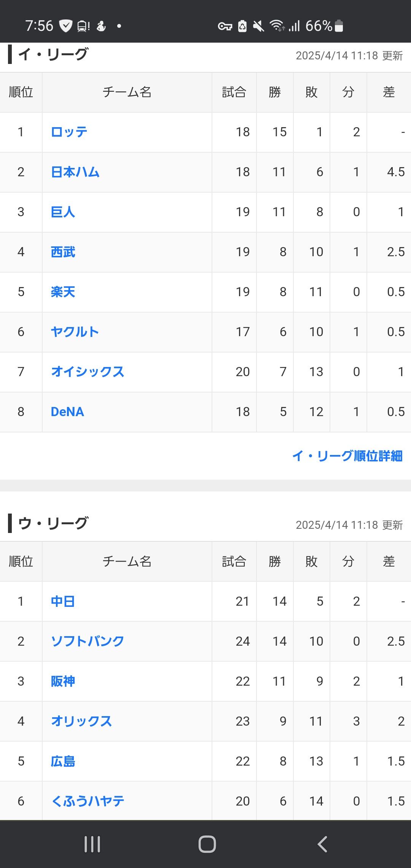
Task: Open the recent apps navigation icon
Action: [92, 844]
